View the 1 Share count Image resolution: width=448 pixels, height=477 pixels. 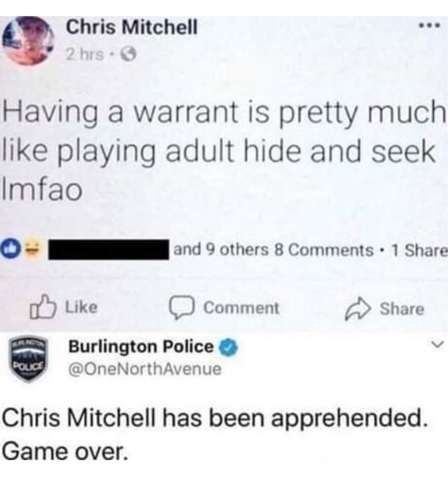(x=418, y=250)
